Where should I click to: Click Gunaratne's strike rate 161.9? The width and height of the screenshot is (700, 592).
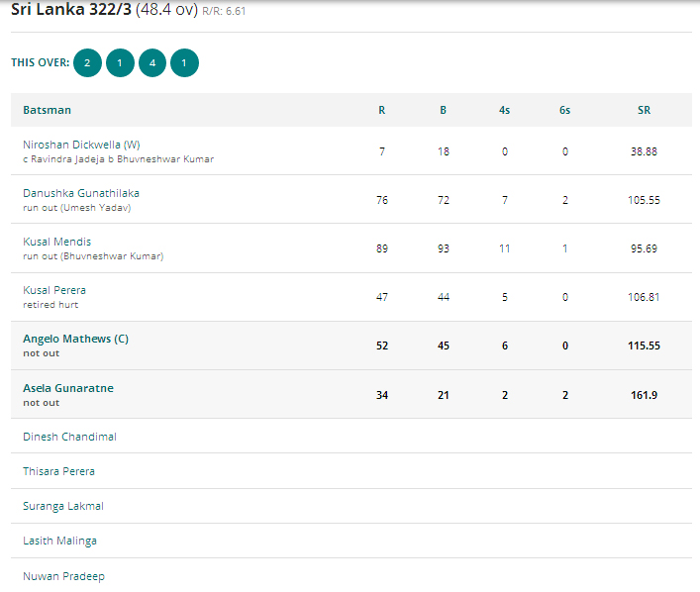[x=644, y=395]
